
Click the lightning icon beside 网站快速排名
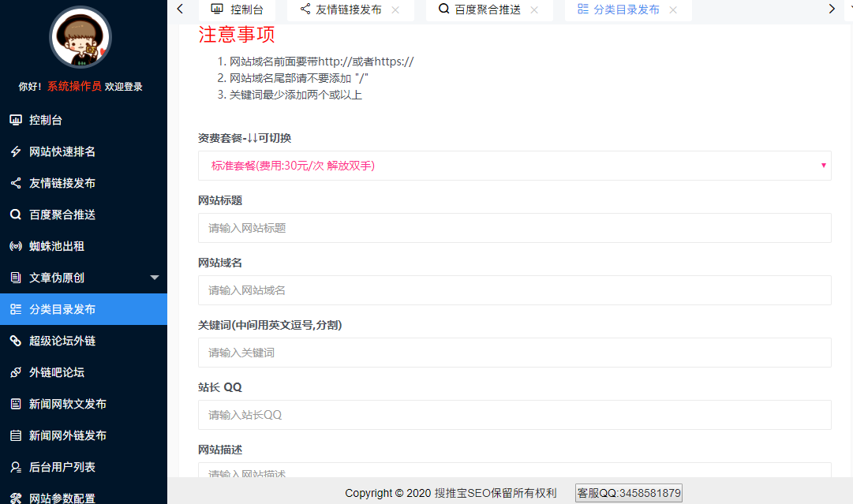(x=16, y=151)
